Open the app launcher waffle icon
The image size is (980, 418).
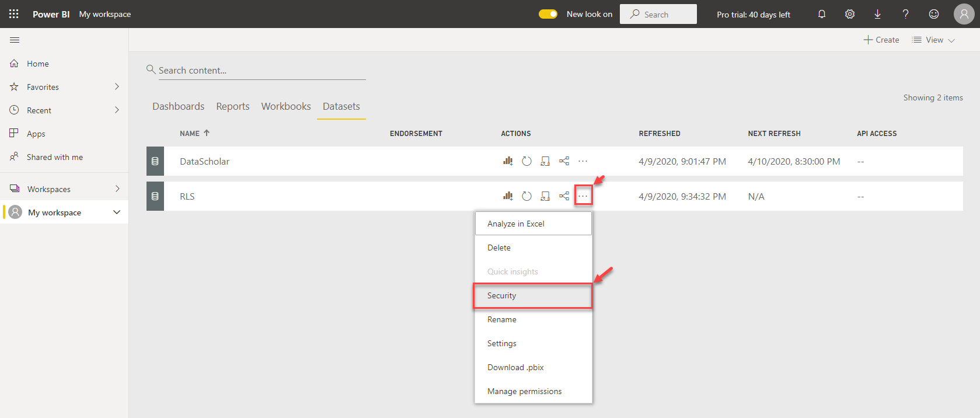coord(14,14)
